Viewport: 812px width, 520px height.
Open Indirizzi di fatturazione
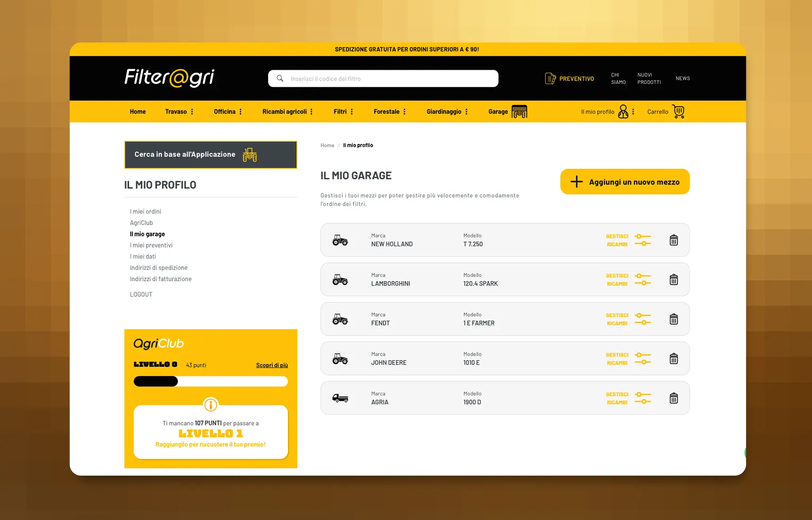pyautogui.click(x=161, y=279)
